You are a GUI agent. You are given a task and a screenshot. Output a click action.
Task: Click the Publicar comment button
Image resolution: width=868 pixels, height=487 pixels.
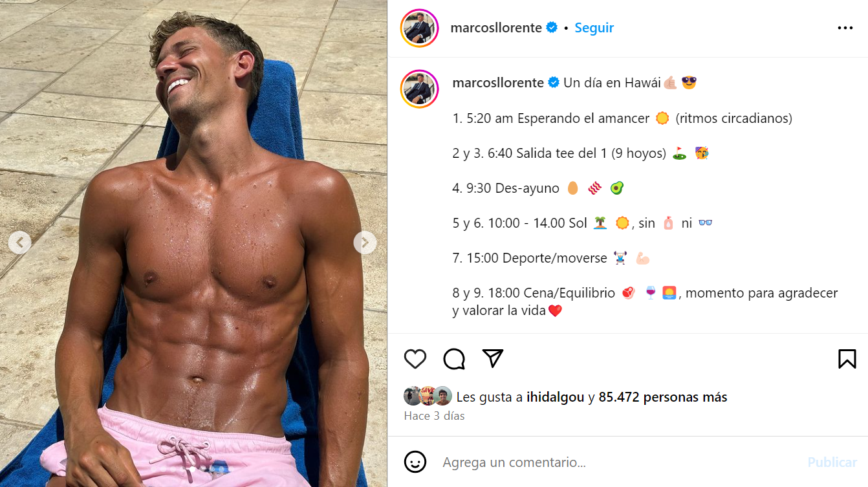832,462
